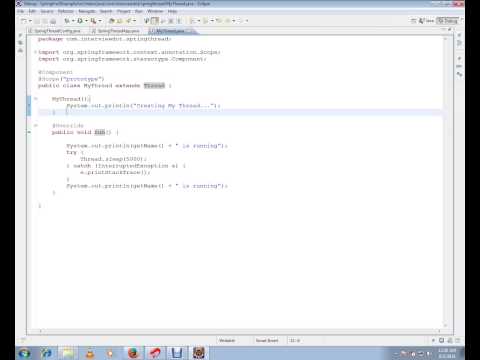Toggle the Mark Occurrences toolbar button

pyautogui.click(x=155, y=21)
